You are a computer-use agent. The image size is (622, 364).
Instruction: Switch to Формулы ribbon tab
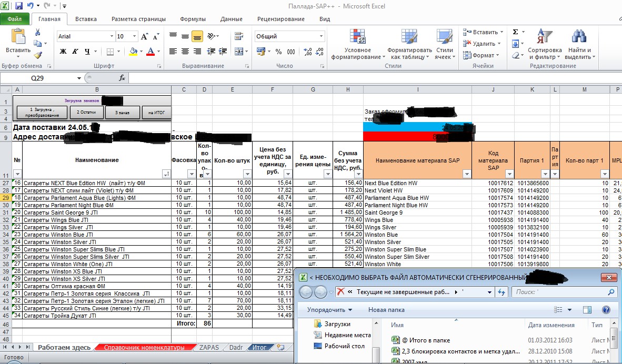point(193,19)
